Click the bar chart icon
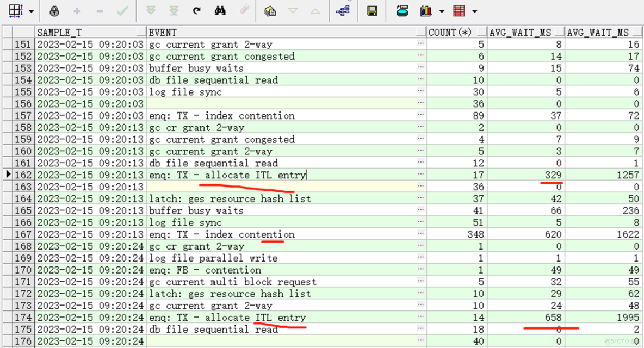Screen dimensions: 644x348 [x=426, y=11]
